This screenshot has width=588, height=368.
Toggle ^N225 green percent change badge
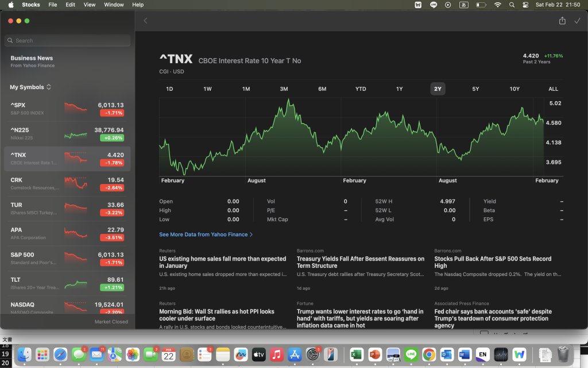point(111,138)
